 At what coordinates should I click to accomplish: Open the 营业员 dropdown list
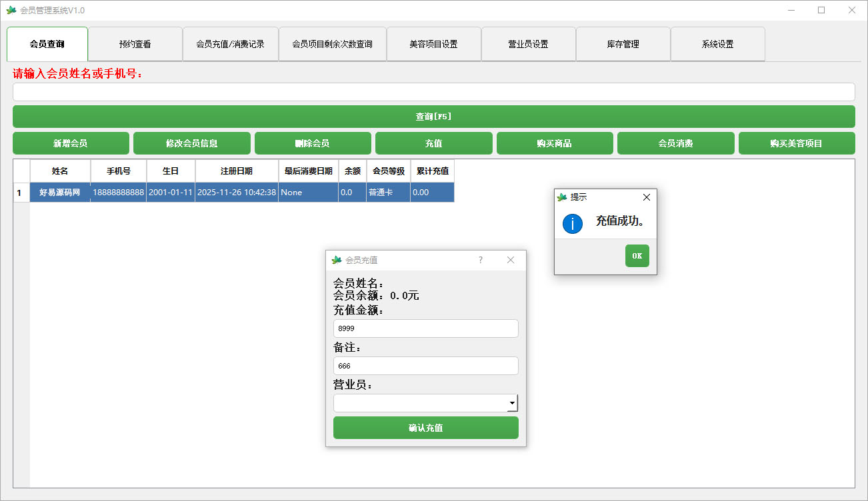coord(511,402)
